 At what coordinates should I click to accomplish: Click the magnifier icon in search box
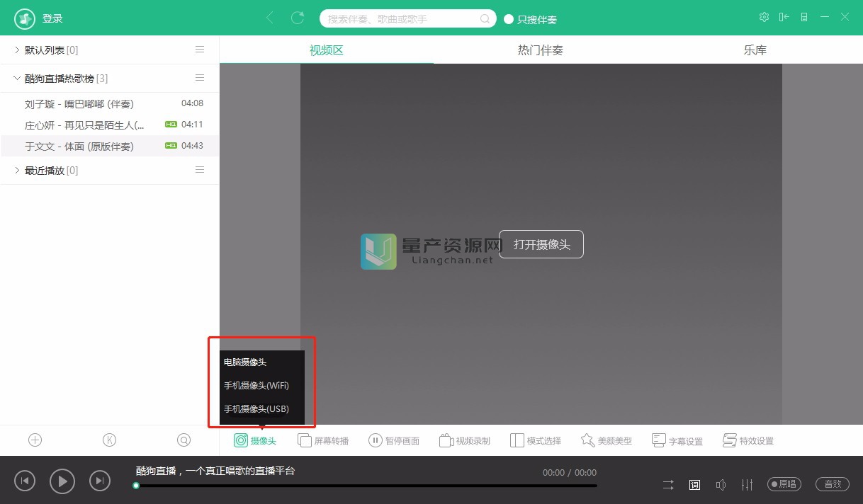[x=485, y=19]
